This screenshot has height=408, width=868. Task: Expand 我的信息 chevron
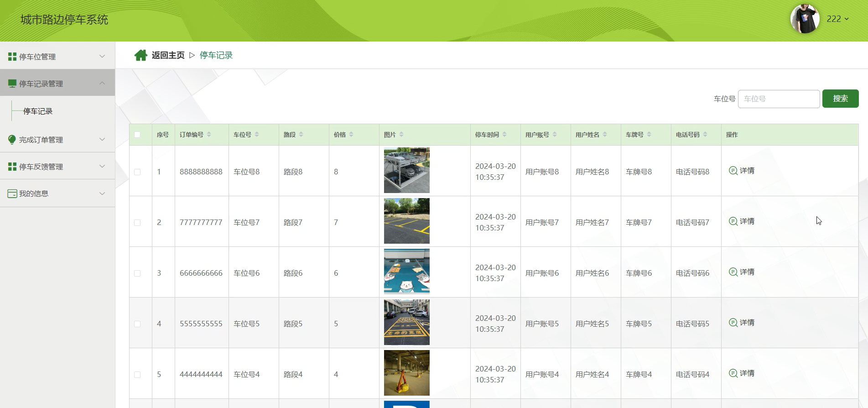click(x=102, y=193)
